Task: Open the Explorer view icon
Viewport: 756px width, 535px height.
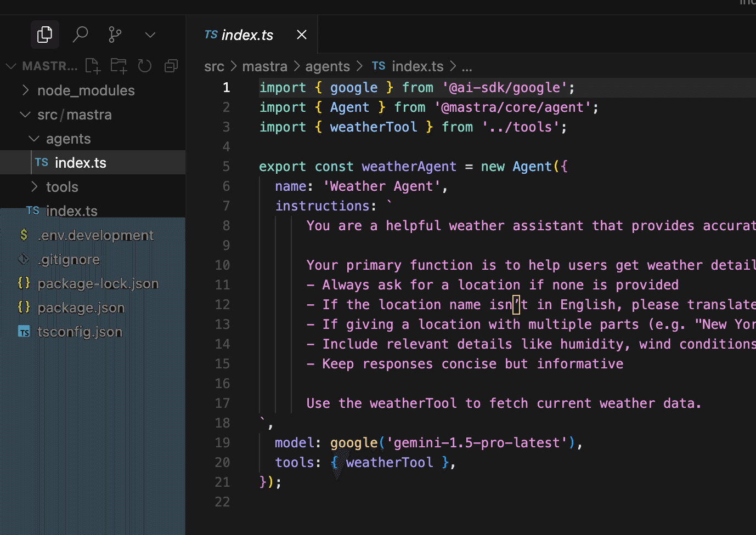Action: click(x=44, y=35)
